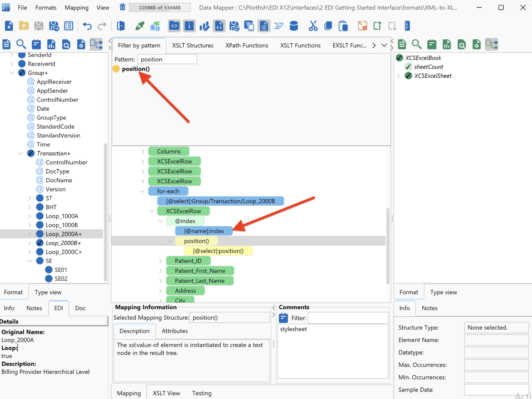The height and width of the screenshot is (399, 532).
Task: Select the SE01 source element
Action: click(61, 270)
